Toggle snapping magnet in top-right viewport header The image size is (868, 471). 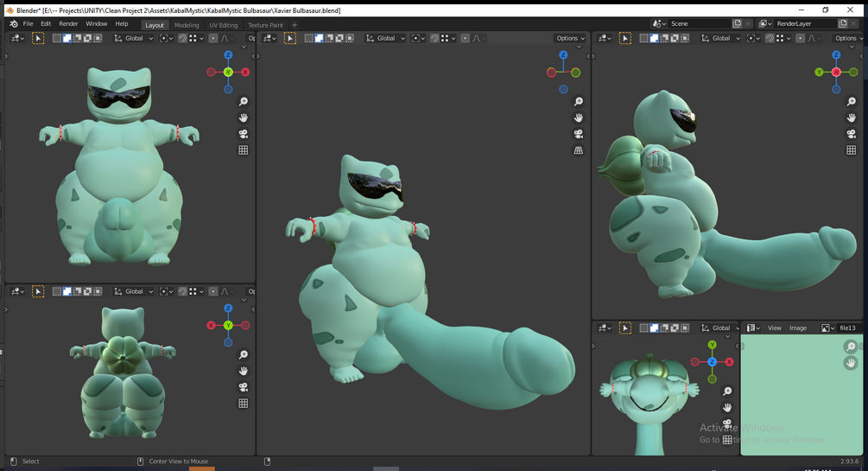point(770,38)
